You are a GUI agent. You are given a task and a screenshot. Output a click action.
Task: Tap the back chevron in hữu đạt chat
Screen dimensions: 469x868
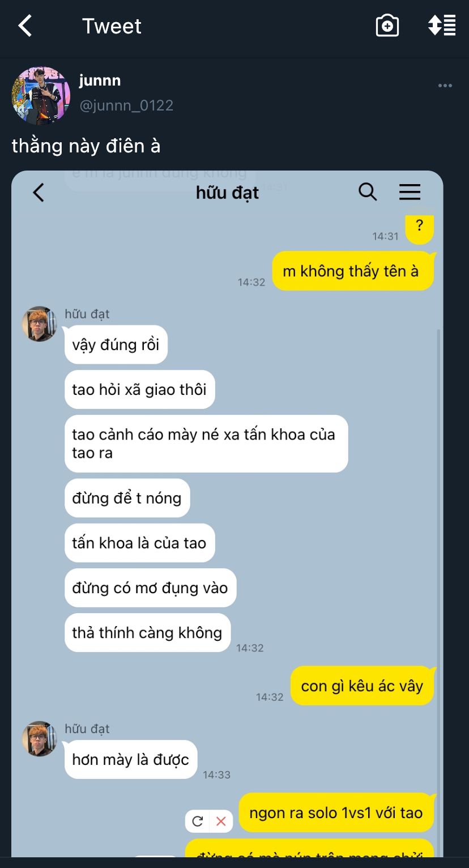click(x=38, y=193)
